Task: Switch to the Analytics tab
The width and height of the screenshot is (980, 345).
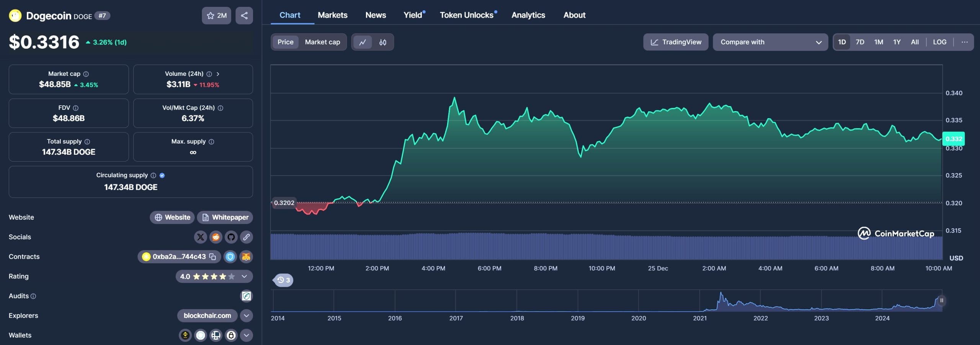Action: point(528,15)
